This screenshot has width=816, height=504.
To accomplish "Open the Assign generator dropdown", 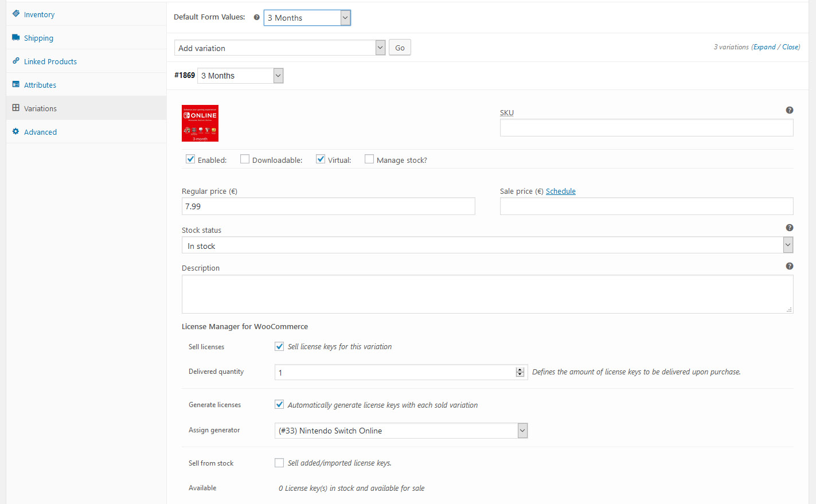I will 401,431.
